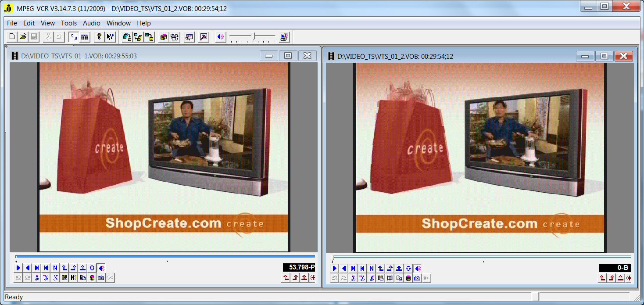Image resolution: width=644 pixels, height=305 pixels.
Task: Open the View menu
Action: point(48,23)
